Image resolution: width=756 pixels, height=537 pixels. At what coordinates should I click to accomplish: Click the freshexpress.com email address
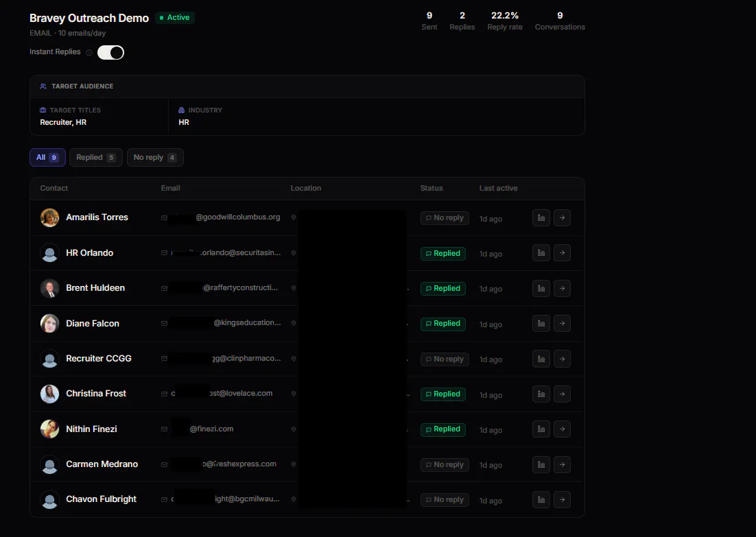point(224,464)
